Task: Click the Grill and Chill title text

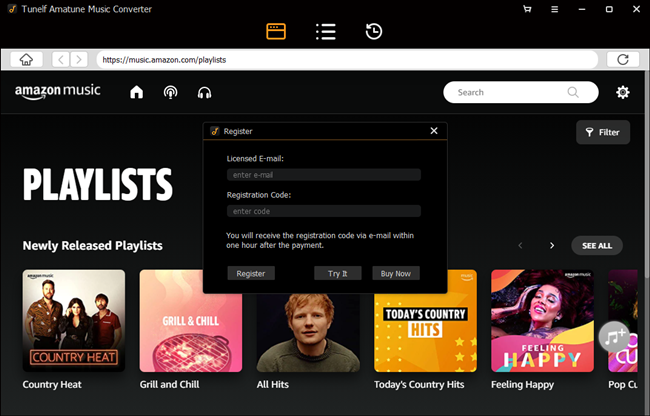Action: click(x=169, y=385)
